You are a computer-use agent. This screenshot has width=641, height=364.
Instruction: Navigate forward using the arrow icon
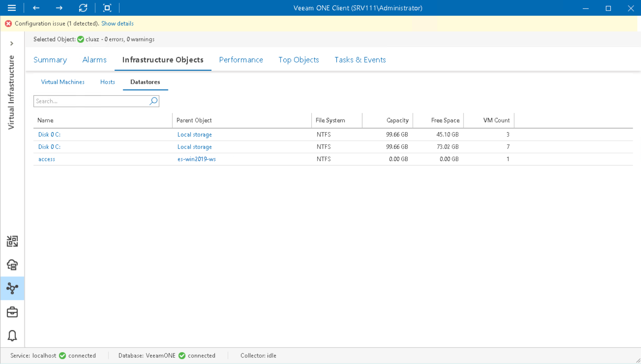tap(59, 8)
